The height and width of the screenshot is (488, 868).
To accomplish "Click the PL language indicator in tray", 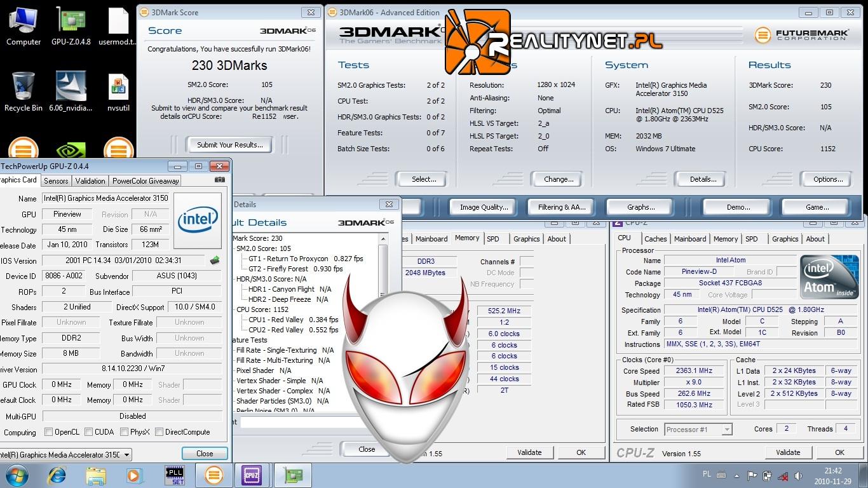I will tap(707, 474).
